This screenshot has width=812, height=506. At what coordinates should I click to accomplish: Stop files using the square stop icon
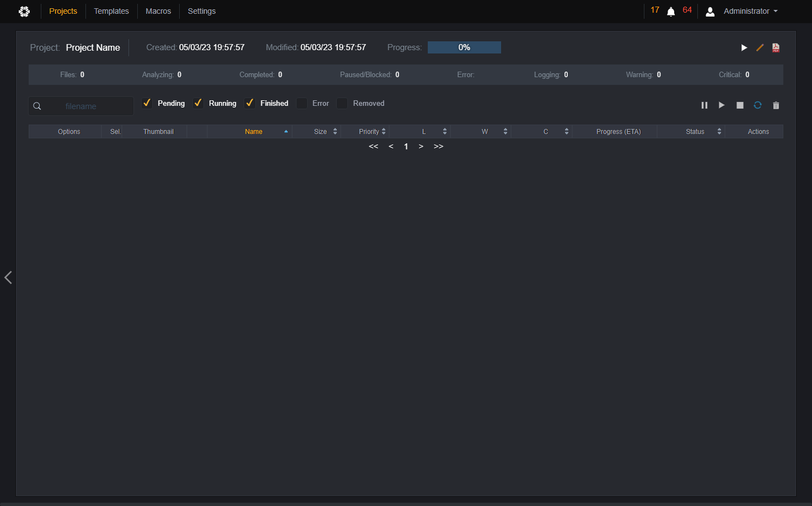(740, 105)
